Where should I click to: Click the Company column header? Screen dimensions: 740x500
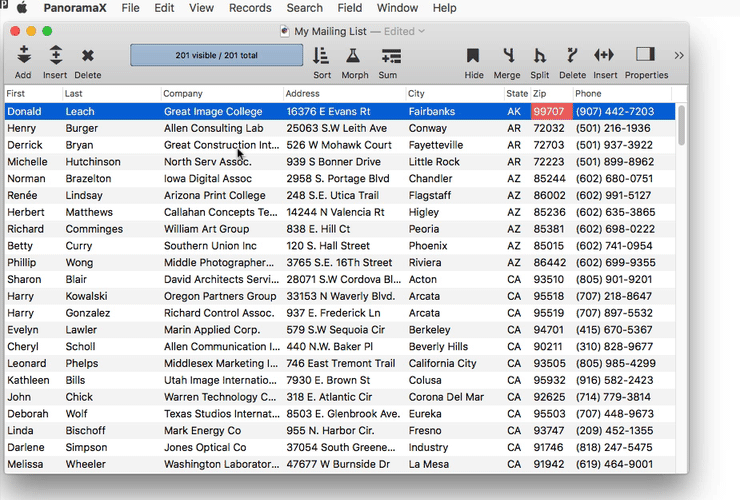tap(222, 93)
